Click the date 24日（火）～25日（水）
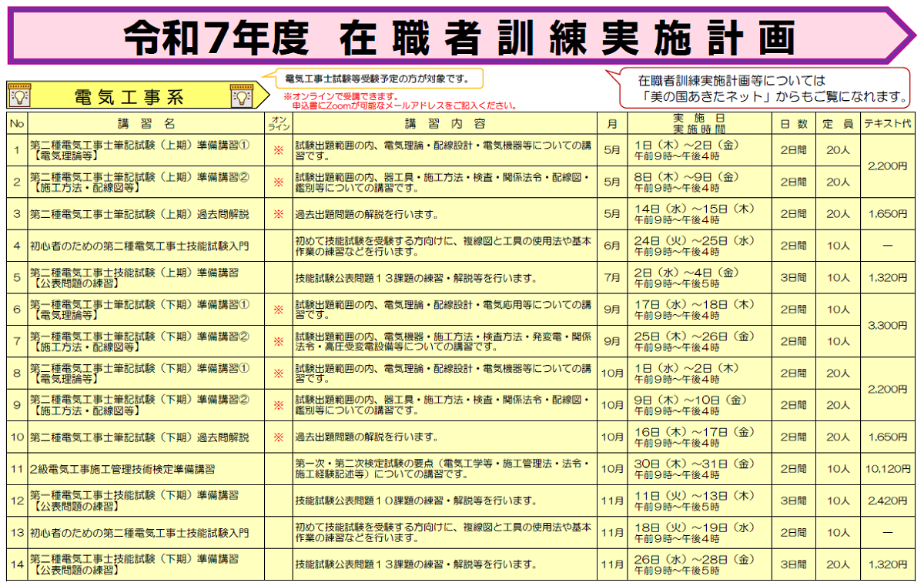This screenshot has height=586, width=924. tap(694, 240)
